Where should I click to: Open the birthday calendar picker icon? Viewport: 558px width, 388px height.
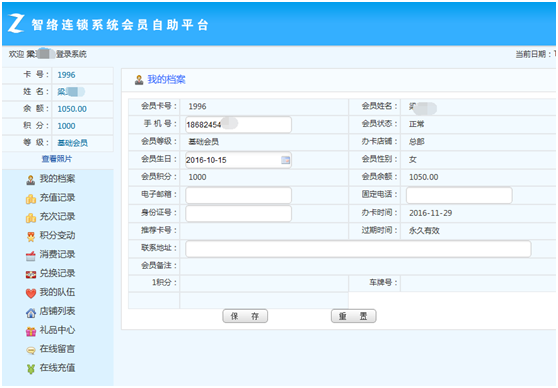point(285,160)
